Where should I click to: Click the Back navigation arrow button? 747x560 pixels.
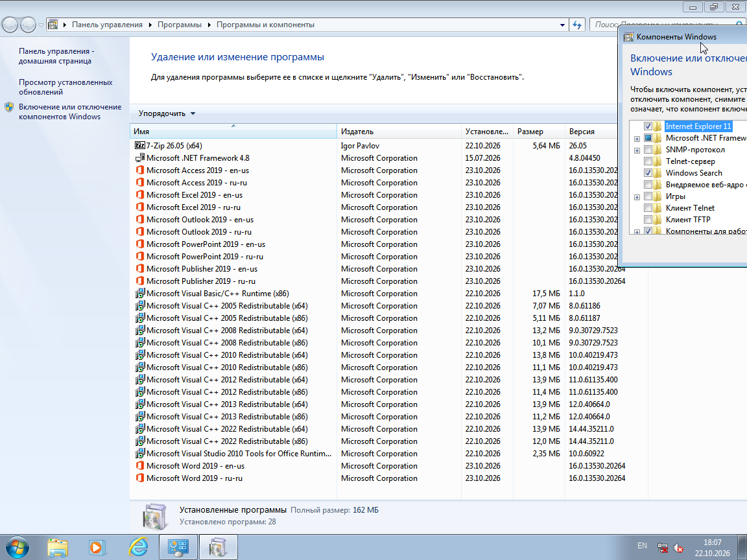[10, 25]
